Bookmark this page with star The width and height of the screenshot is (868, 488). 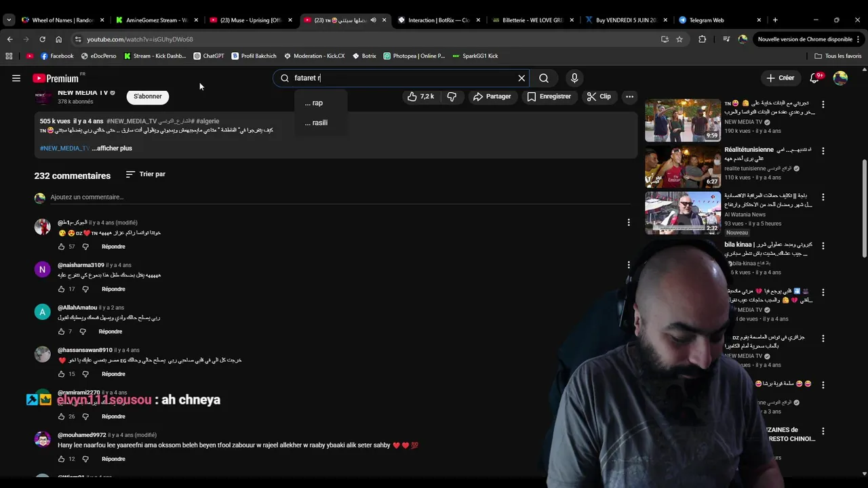[679, 39]
